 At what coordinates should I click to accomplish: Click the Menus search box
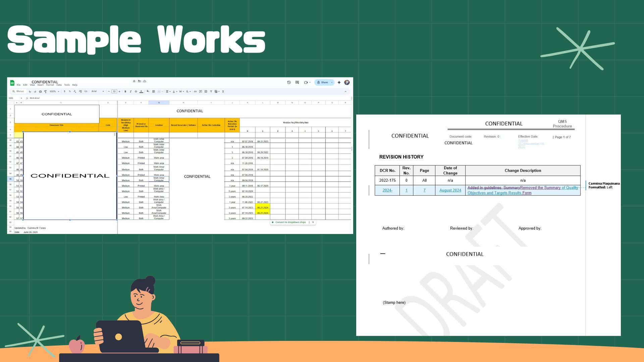coord(18,91)
